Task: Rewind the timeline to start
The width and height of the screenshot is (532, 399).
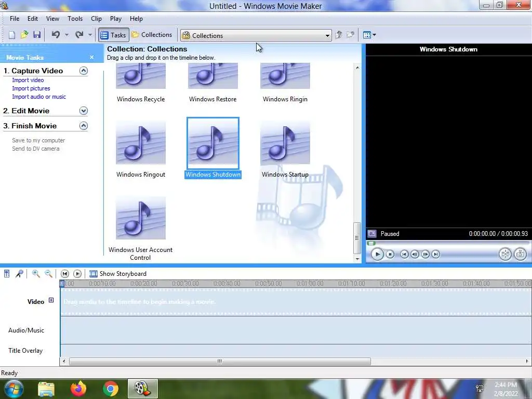Action: click(65, 273)
